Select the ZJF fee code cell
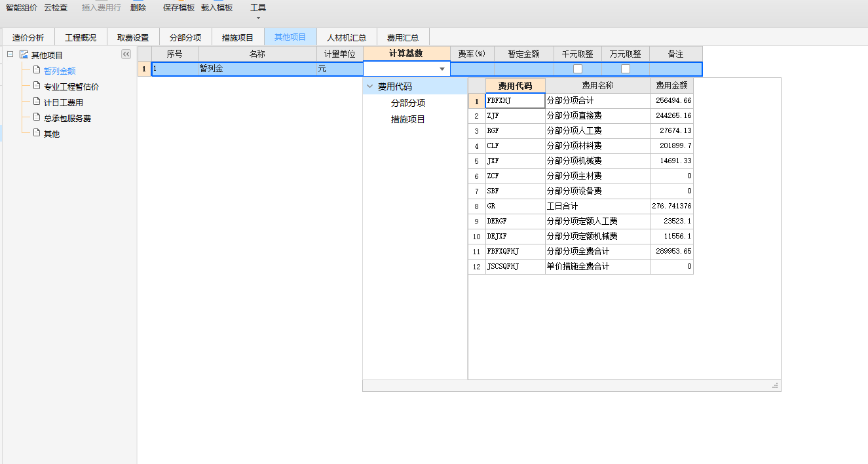This screenshot has width=868, height=464. [x=516, y=116]
